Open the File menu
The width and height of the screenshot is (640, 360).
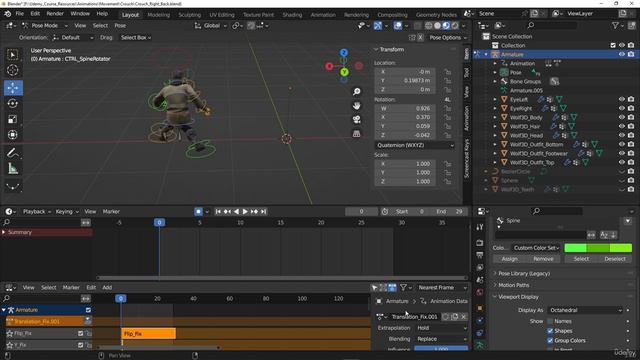[x=20, y=13]
